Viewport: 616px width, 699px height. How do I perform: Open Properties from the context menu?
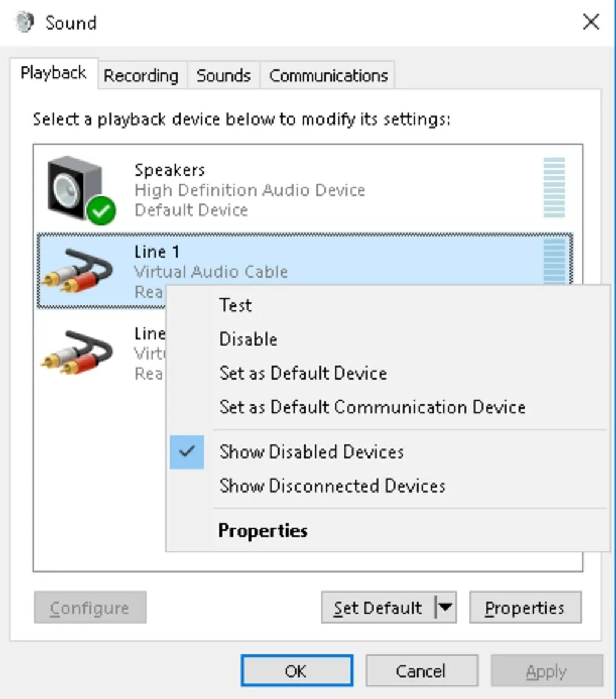(x=263, y=531)
